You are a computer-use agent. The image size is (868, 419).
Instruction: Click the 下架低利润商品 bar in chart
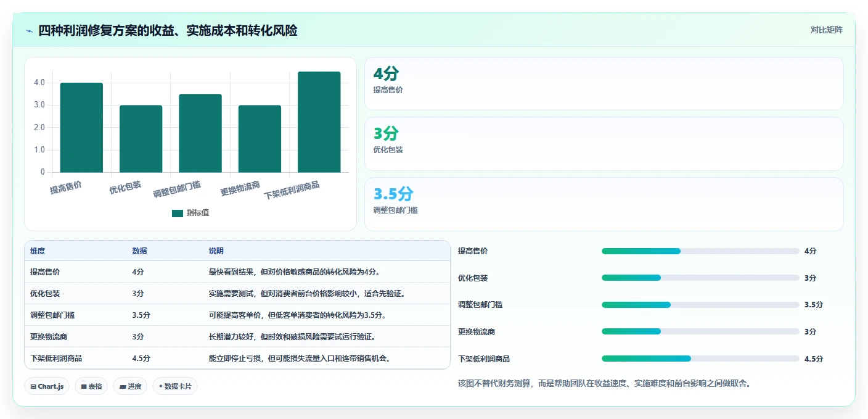(x=319, y=122)
